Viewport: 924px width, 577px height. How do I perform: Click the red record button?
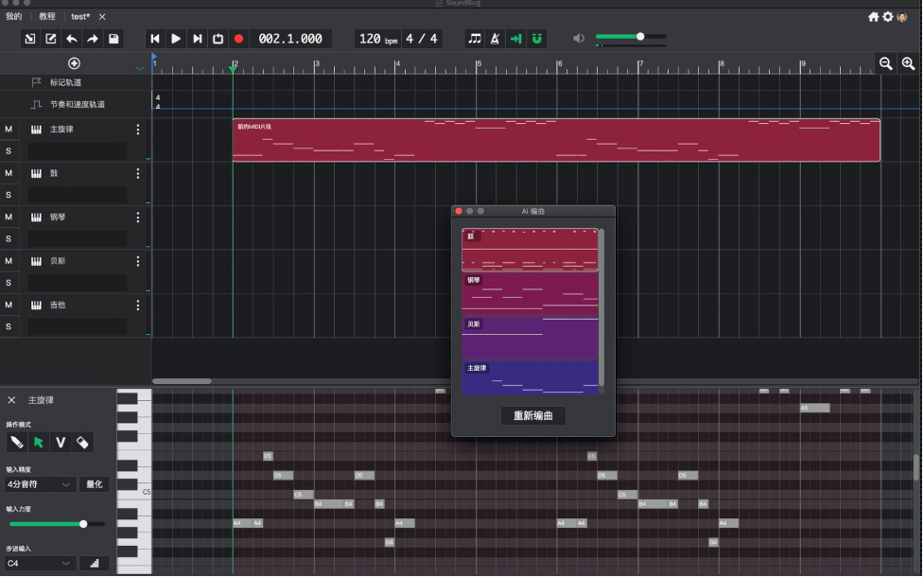click(x=238, y=39)
